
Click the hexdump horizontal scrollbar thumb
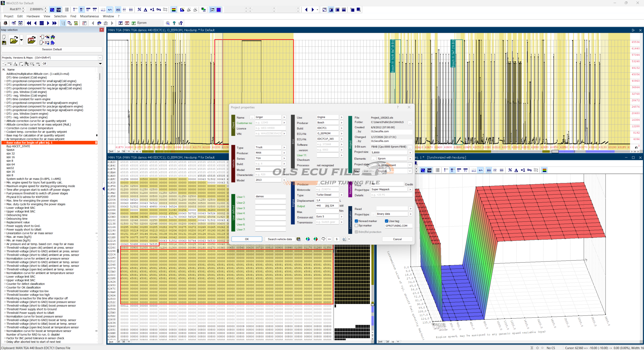[555, 151]
